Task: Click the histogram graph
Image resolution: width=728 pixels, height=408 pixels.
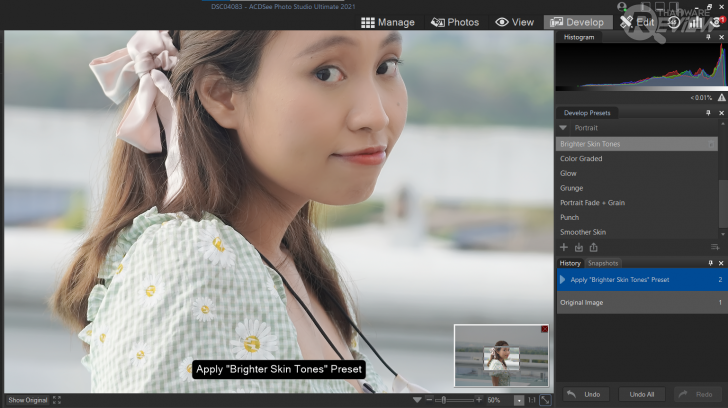Action: 642,65
